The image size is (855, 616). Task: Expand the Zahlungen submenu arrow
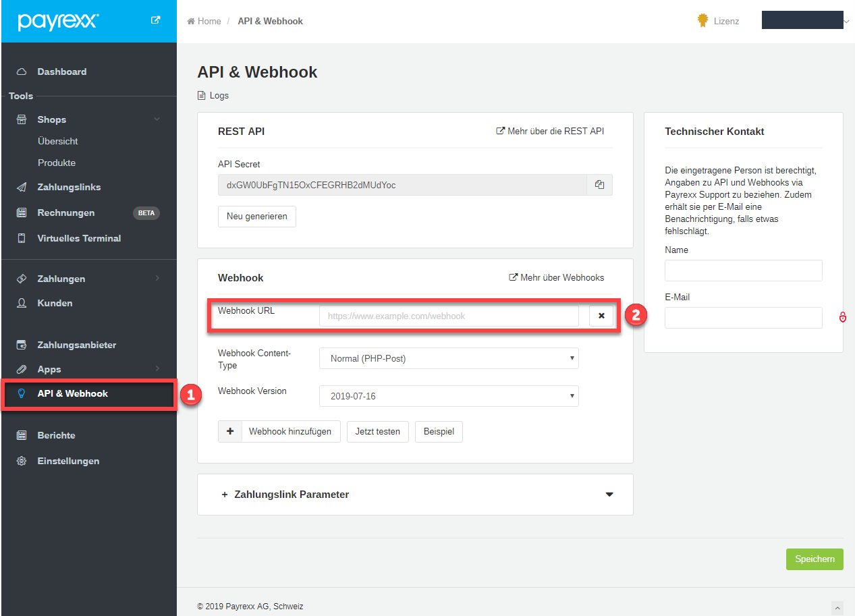[x=157, y=278]
